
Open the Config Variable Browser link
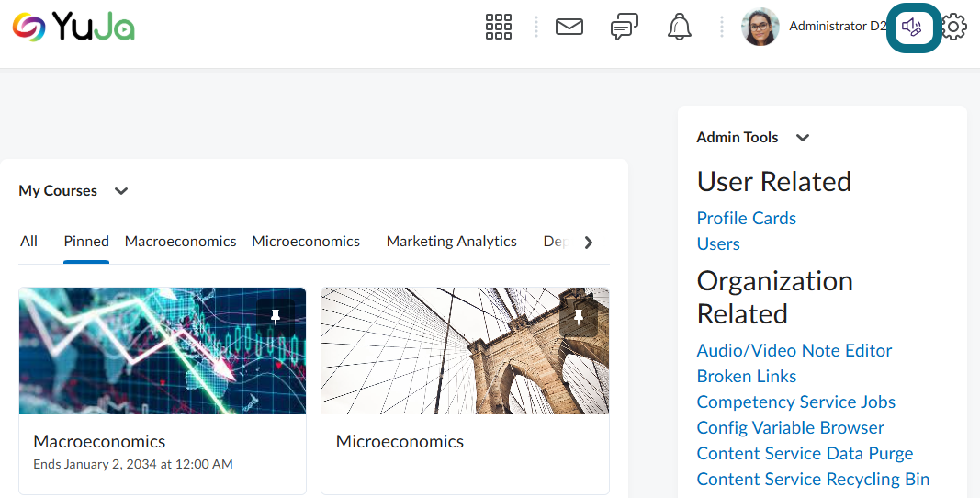click(x=791, y=427)
